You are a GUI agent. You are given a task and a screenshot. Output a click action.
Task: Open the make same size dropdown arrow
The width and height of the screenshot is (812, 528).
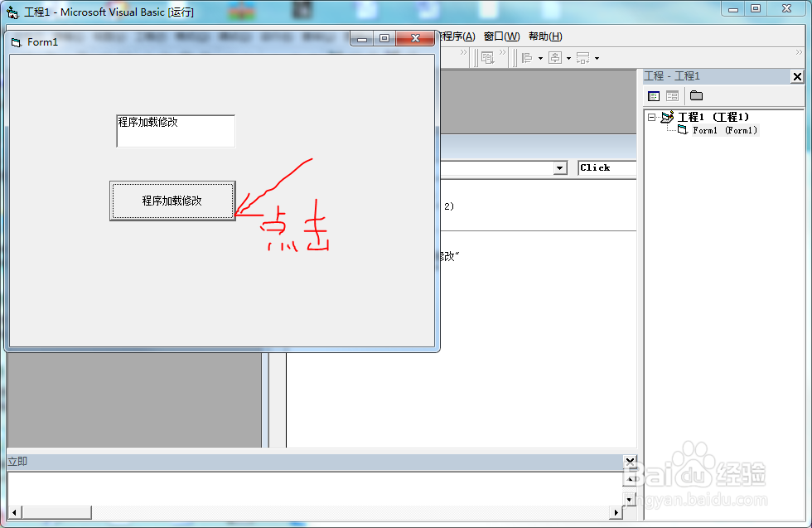tap(597, 58)
